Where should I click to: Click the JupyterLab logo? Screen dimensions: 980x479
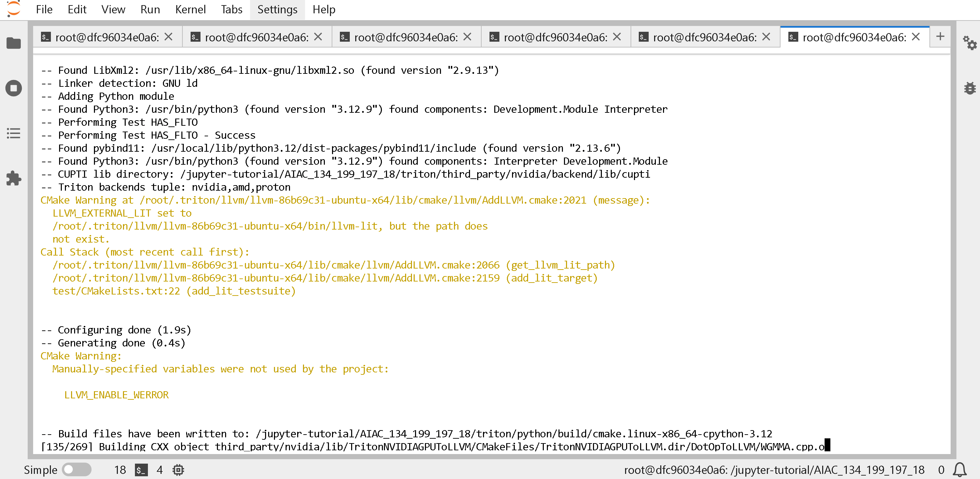(x=14, y=9)
